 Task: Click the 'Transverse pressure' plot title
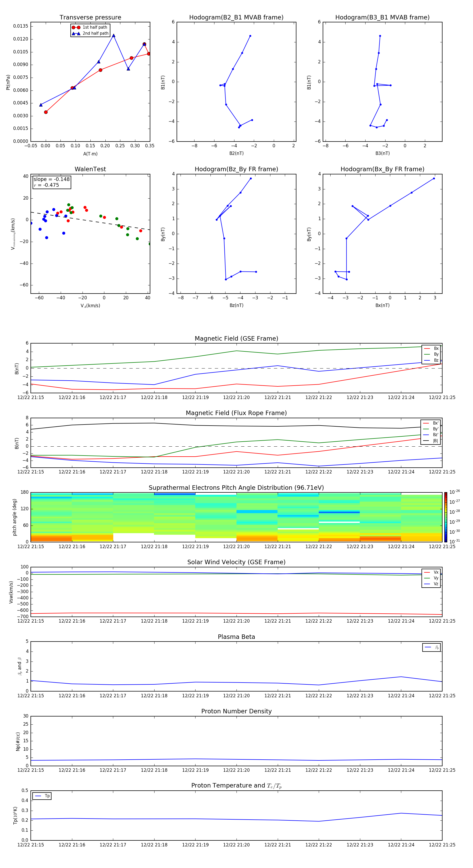[x=90, y=18]
